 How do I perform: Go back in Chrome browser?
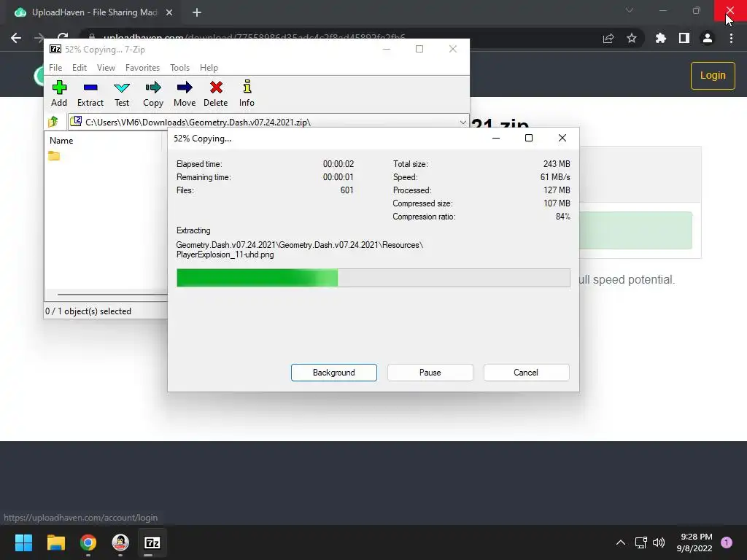tap(16, 38)
